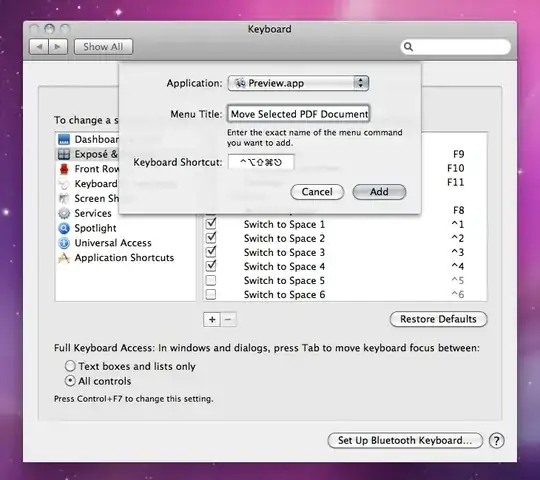Go forward with the right arrow button
The width and height of the screenshot is (540, 480).
pos(58,46)
